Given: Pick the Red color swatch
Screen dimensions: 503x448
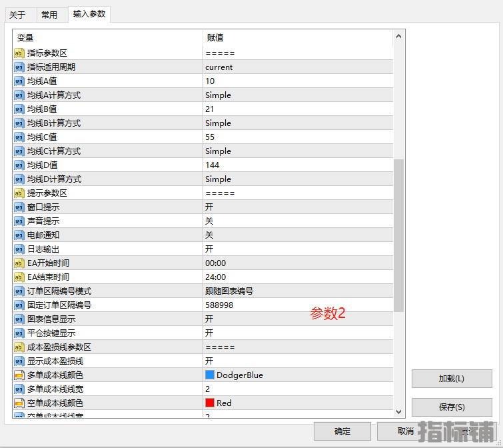Looking at the screenshot, I should [x=209, y=403].
